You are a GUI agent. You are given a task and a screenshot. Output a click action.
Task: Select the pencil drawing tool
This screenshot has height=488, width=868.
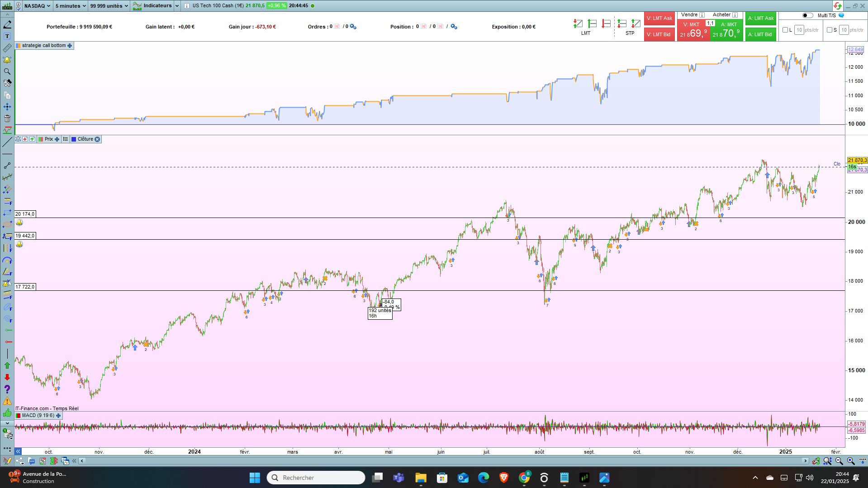(7, 24)
